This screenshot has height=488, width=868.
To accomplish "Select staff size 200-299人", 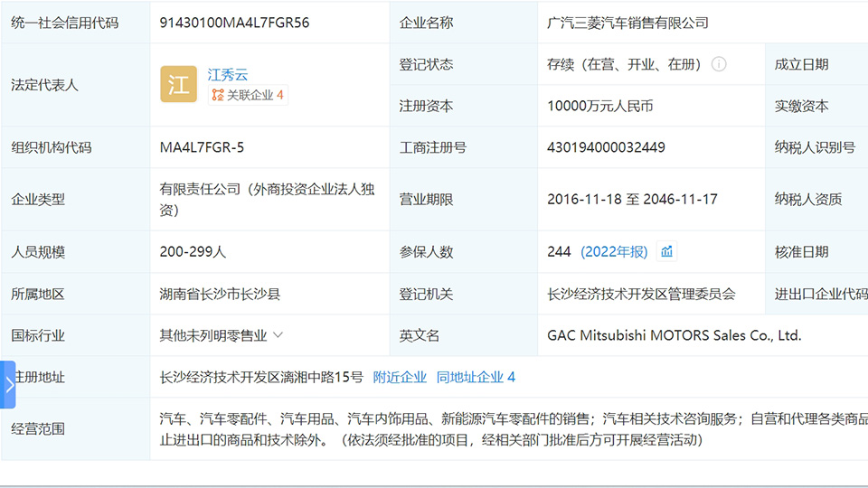I will point(193,252).
